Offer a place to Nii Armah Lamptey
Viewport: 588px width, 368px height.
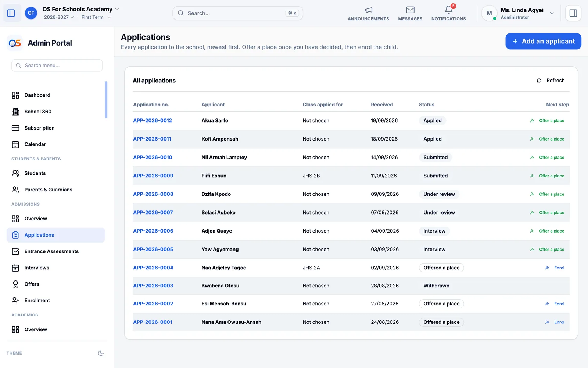[547, 158]
